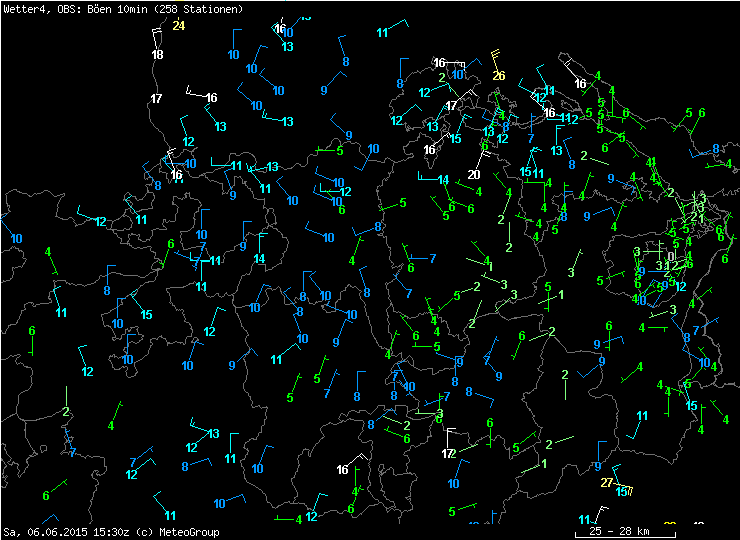
Task: Select the white 18 wind barb station
Action: [157, 54]
